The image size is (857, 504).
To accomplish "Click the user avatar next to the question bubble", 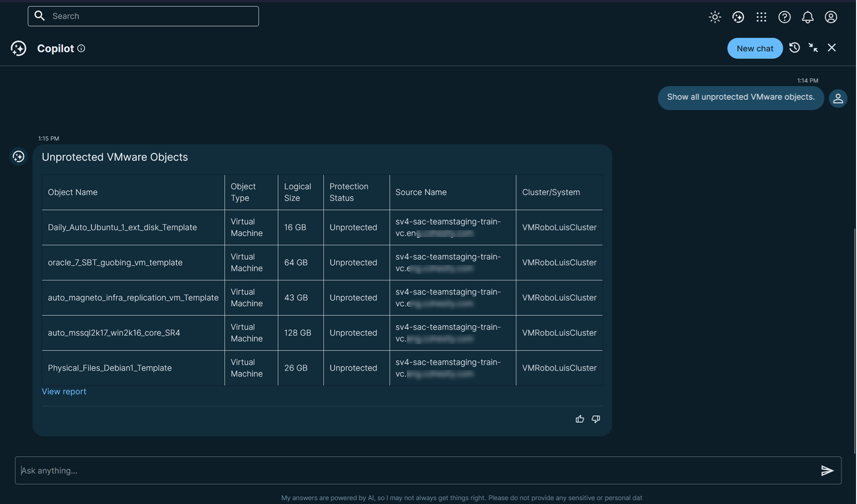I will click(x=838, y=98).
